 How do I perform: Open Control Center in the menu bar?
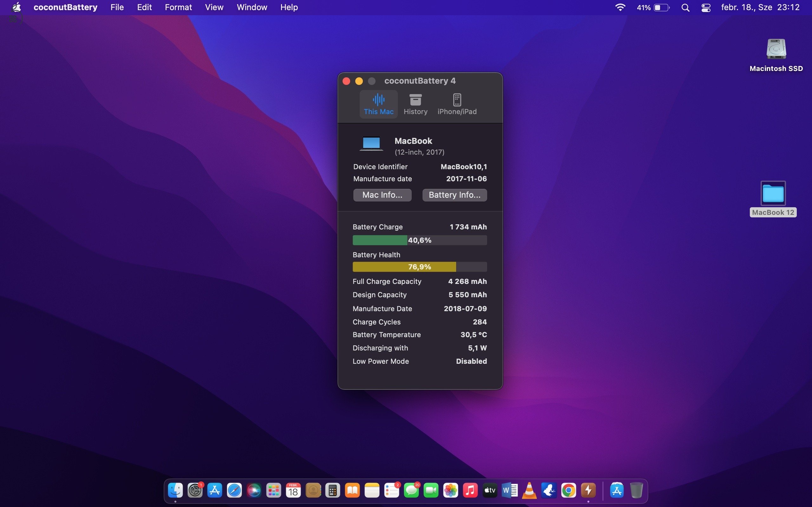pos(706,7)
